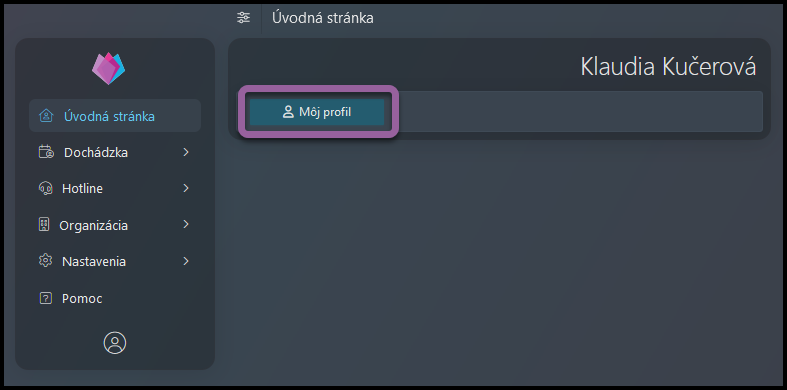Open the Hotline menu label
Image resolution: width=787 pixels, height=390 pixels.
pos(82,189)
